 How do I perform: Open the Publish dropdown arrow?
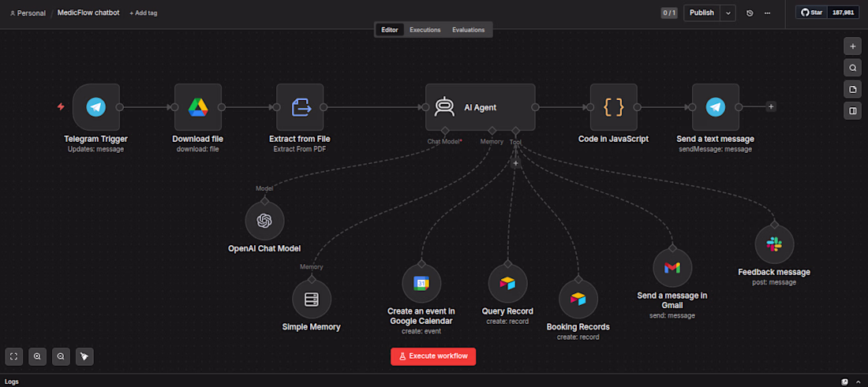tap(728, 13)
